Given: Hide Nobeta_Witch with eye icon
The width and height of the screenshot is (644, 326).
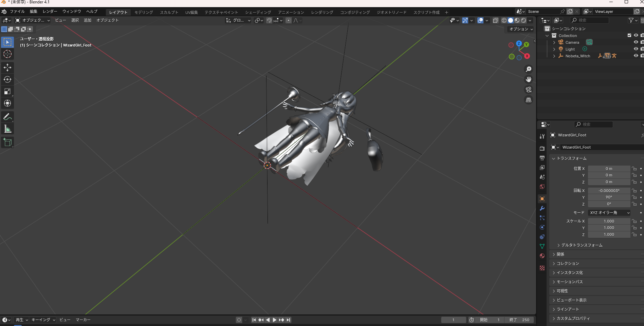Looking at the screenshot, I should (636, 56).
